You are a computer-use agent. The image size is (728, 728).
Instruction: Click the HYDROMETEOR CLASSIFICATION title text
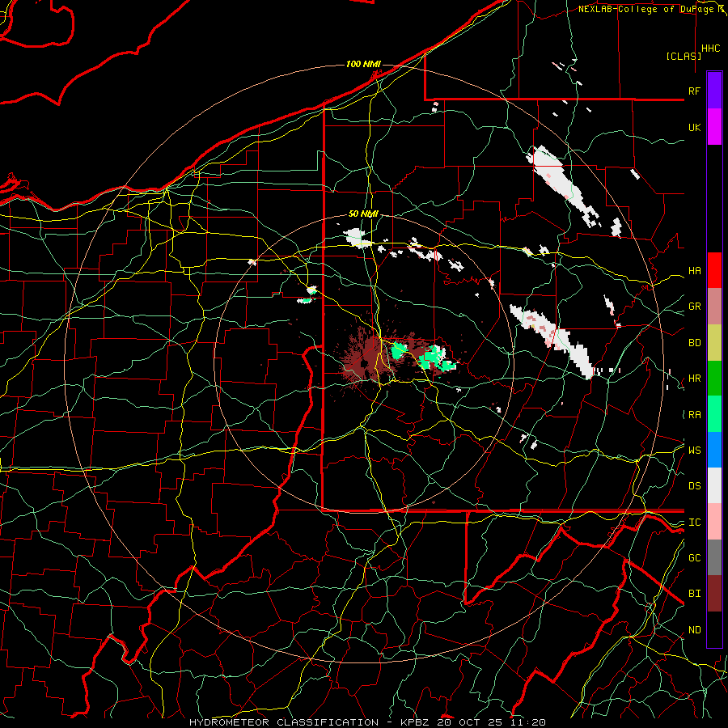(x=284, y=722)
